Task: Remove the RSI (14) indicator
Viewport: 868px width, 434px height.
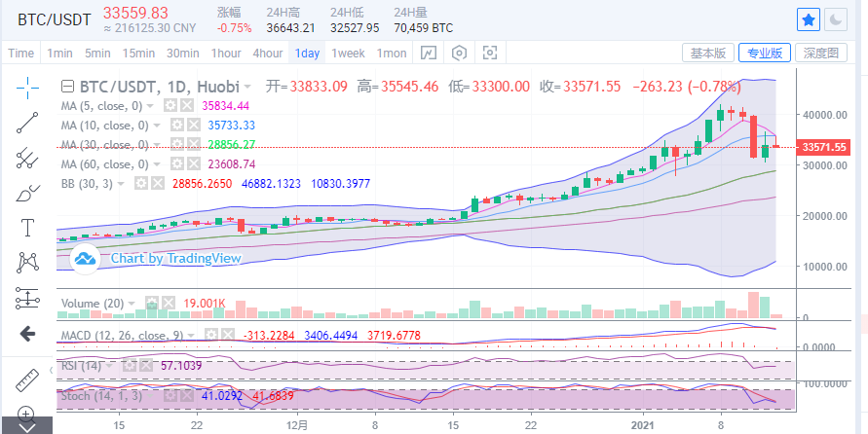Action: point(145,366)
